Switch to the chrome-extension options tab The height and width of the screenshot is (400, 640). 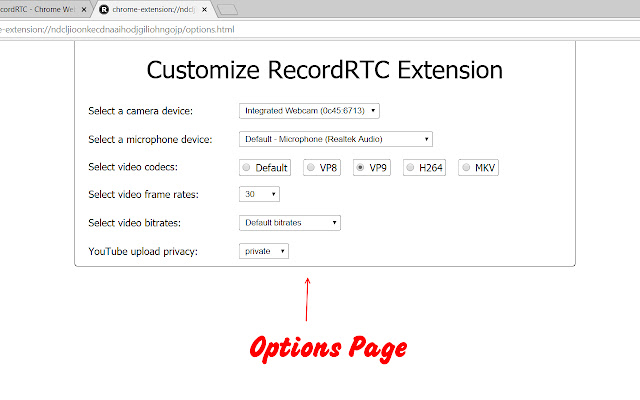point(154,9)
